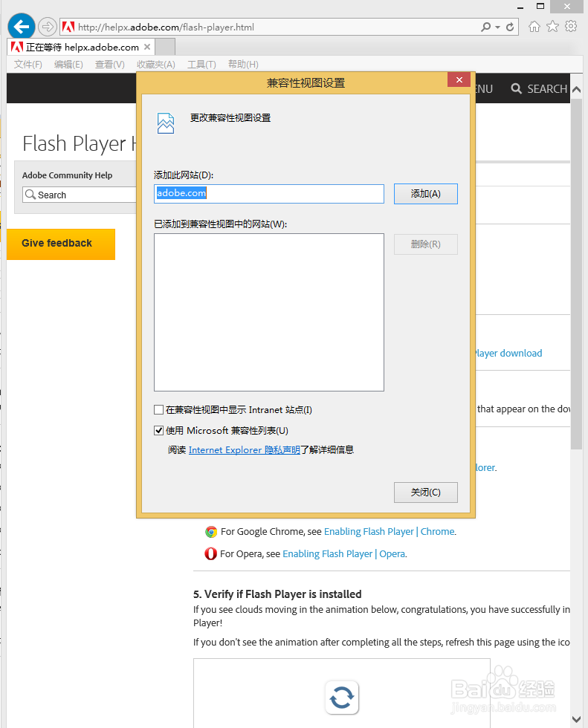Click the page scrollbar down arrow
588x728 pixels.
tap(576, 720)
